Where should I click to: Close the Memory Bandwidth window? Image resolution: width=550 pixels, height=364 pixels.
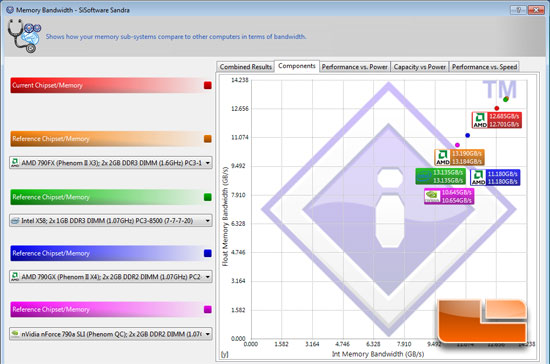click(x=536, y=10)
